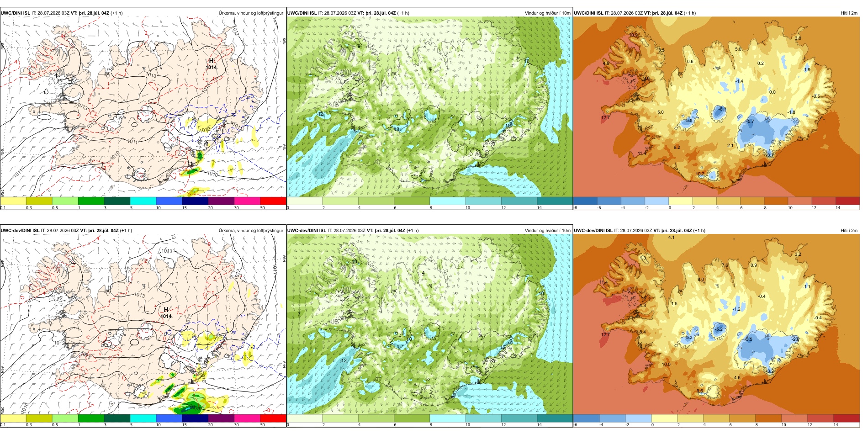Screen dimensions: 868x434
Task: Click the bottom 'Hiti í 2m' title
Action: [x=849, y=231]
